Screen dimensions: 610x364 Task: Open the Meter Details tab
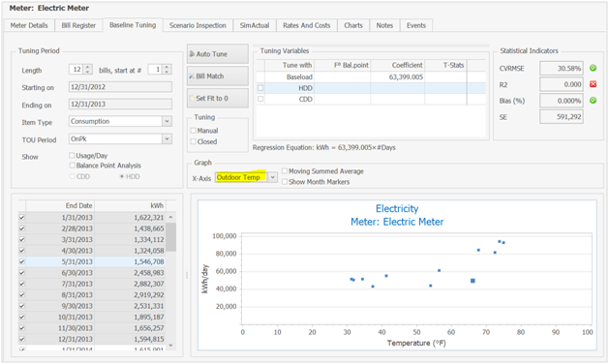pos(29,25)
